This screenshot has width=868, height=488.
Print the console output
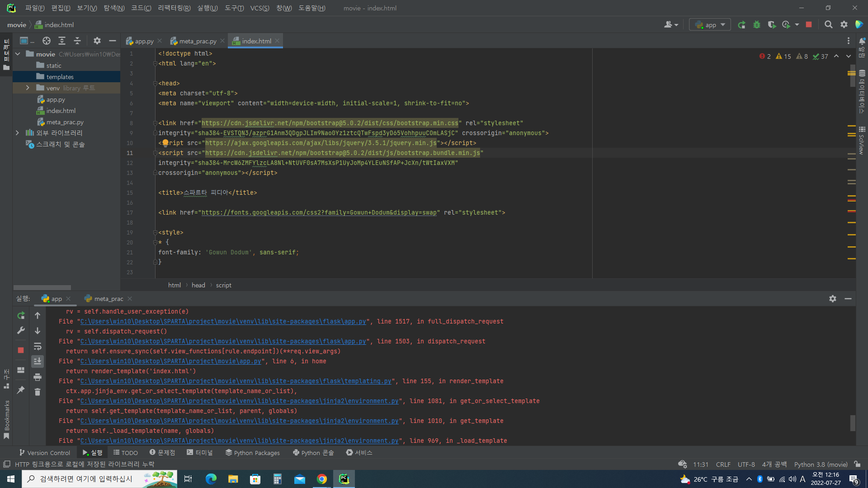coord(38,377)
